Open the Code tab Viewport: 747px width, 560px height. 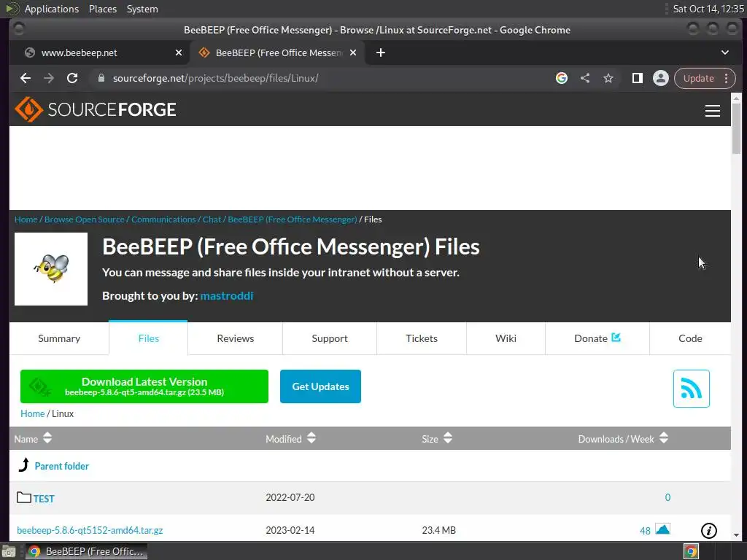pyautogui.click(x=690, y=338)
